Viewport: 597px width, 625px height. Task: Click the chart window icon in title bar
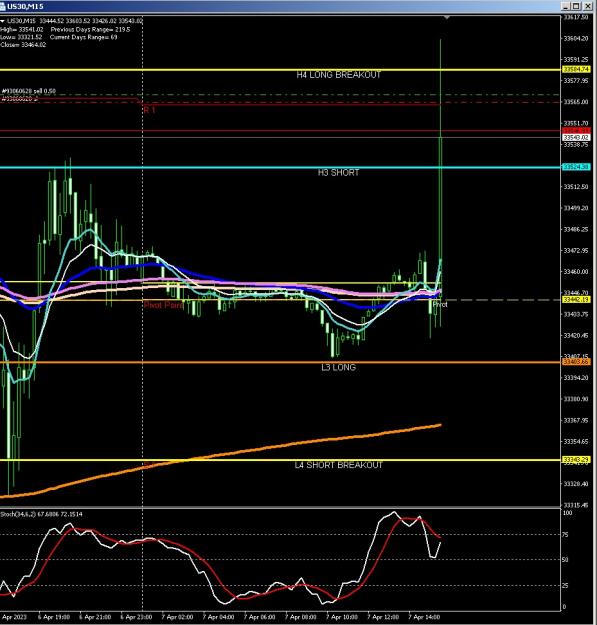[x=2, y=6]
